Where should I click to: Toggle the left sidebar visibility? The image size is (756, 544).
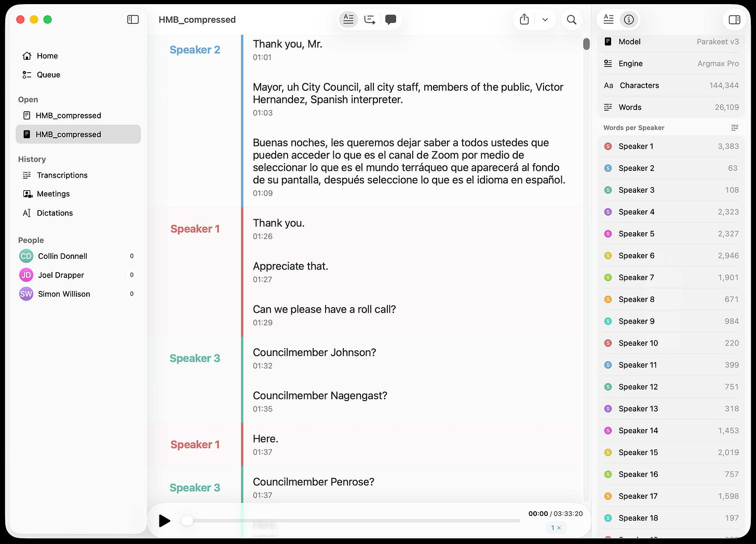tap(133, 19)
